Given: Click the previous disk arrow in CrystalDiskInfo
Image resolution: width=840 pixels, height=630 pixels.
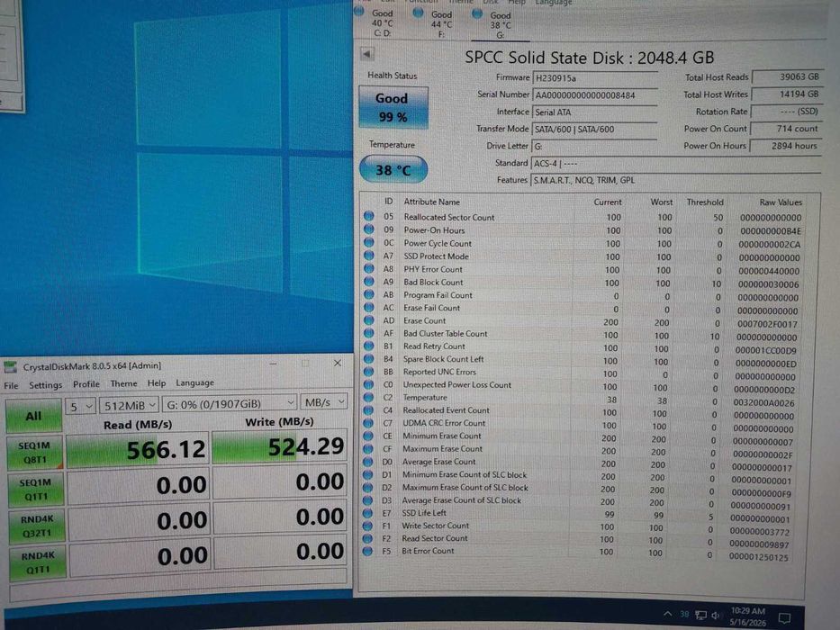Looking at the screenshot, I should pos(367,54).
